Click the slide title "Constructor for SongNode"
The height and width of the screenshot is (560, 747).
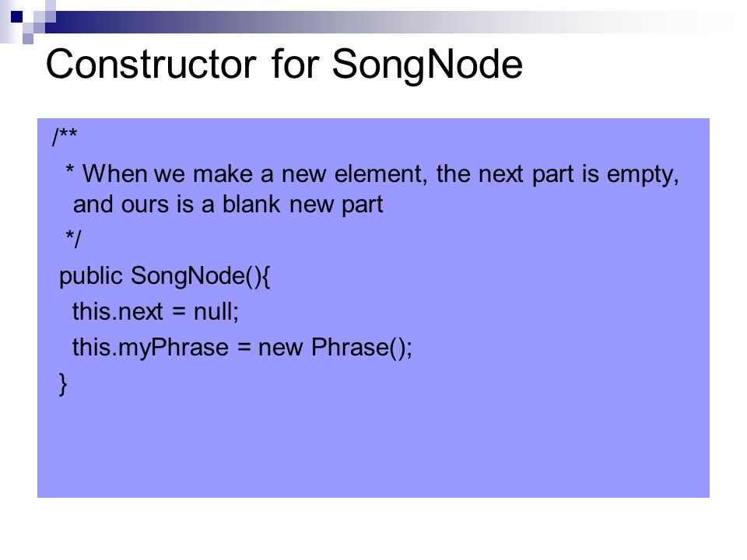coord(285,65)
